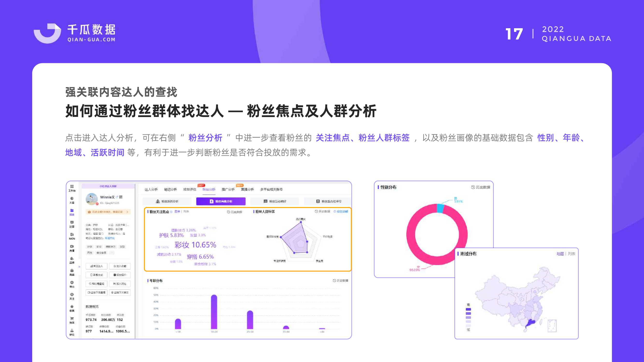The width and height of the screenshot is (644, 362).
Task: Open 历史数据 for 年龄分布
Action: (340, 281)
